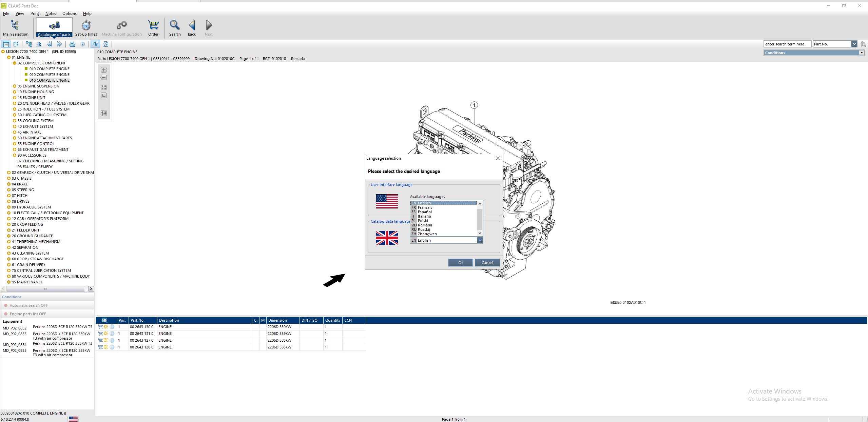Zoom out drawing with minus button
The height and width of the screenshot is (422, 868).
(x=104, y=78)
